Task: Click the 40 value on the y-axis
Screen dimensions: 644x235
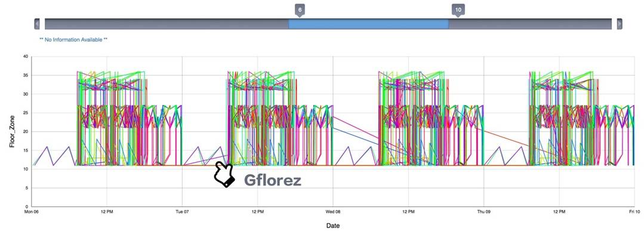Action: tap(26, 57)
